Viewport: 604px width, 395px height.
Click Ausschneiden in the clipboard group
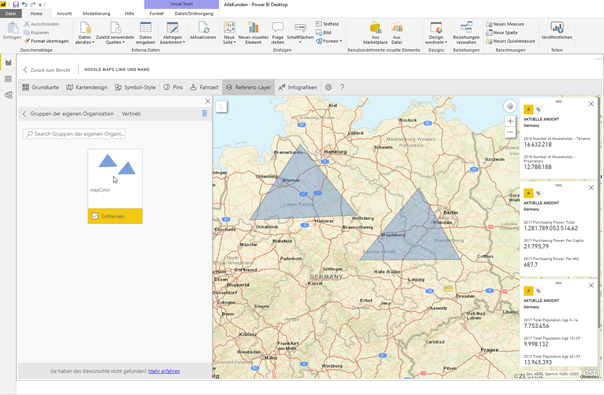pyautogui.click(x=41, y=24)
